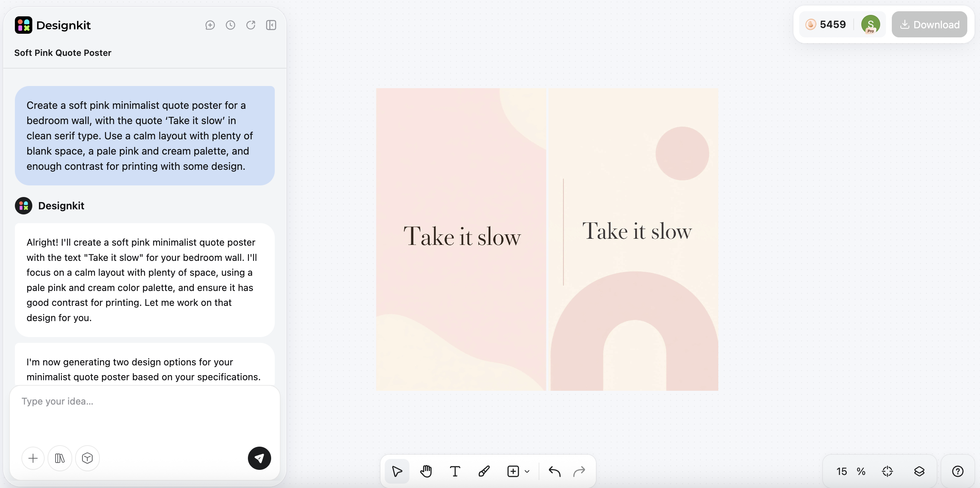
Task: Click the Soft Pink Quote Poster title
Action: point(63,53)
